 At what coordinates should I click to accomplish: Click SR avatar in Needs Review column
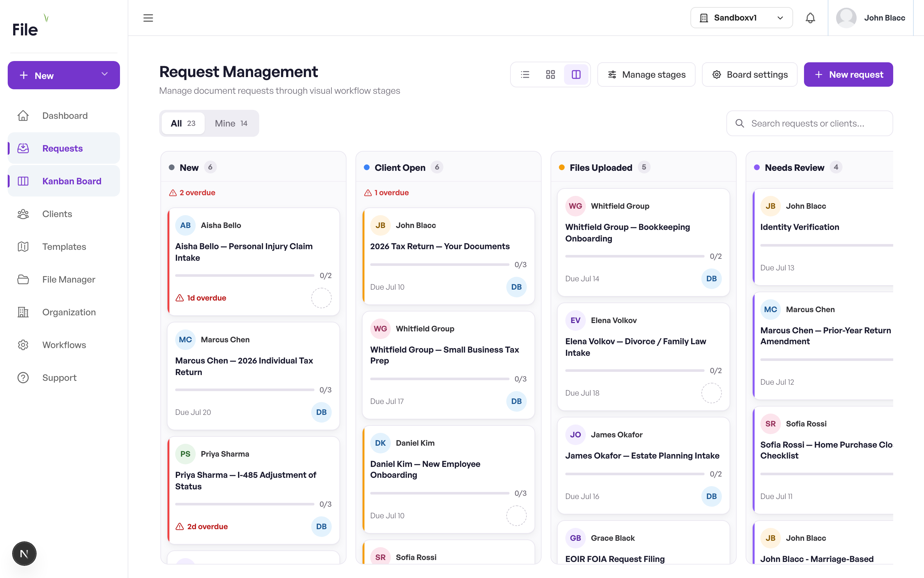(x=770, y=424)
